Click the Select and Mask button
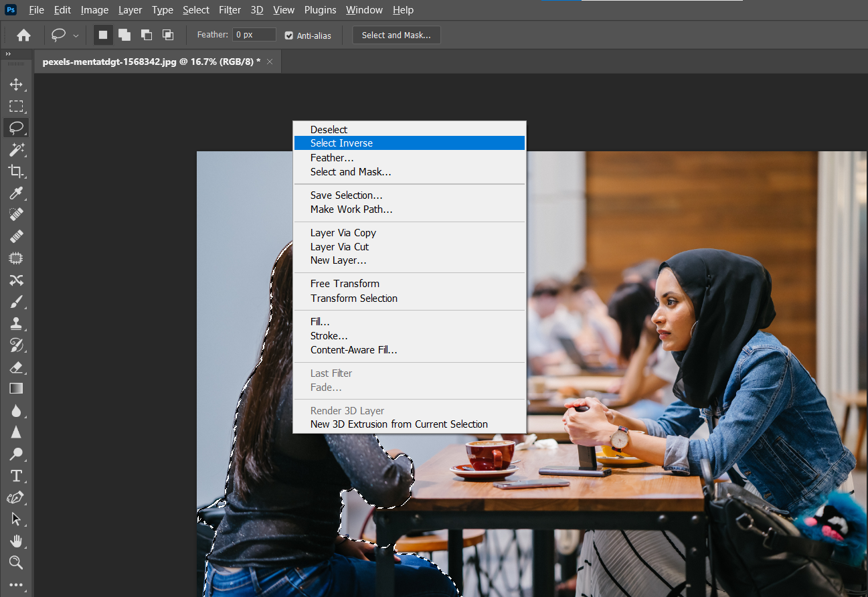 tap(396, 35)
